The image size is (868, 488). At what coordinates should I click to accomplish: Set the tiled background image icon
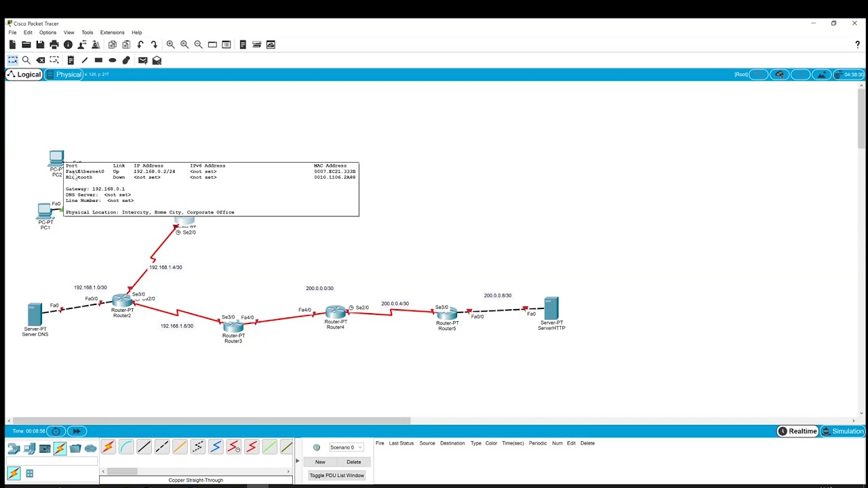click(822, 75)
